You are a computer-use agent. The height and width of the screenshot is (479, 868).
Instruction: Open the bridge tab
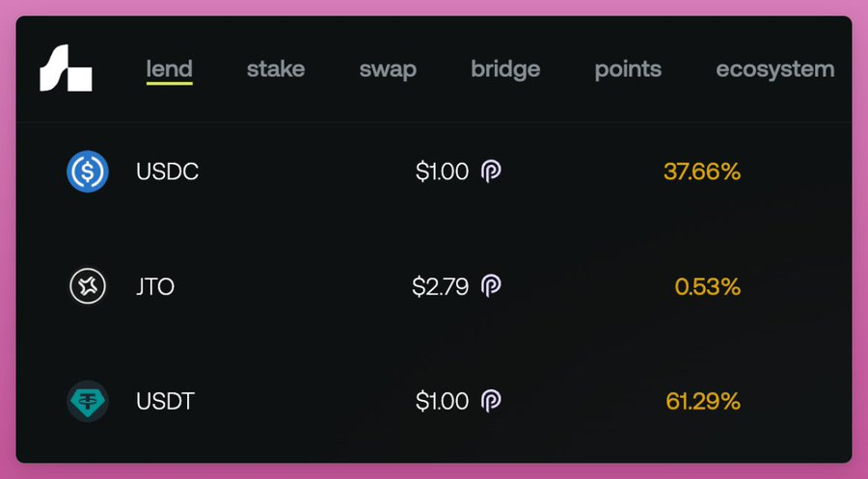pos(505,69)
